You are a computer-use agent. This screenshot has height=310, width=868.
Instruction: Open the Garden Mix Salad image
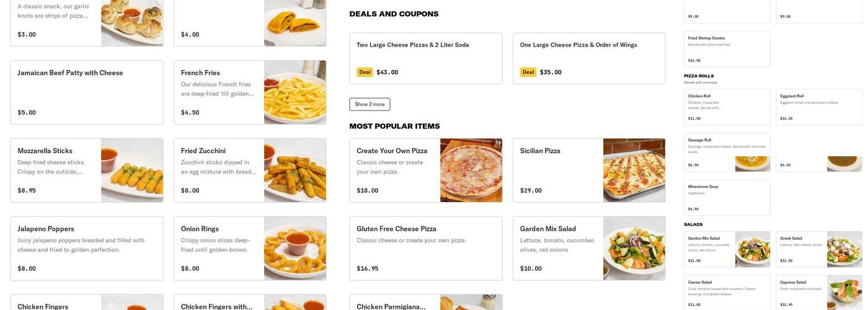(634, 248)
